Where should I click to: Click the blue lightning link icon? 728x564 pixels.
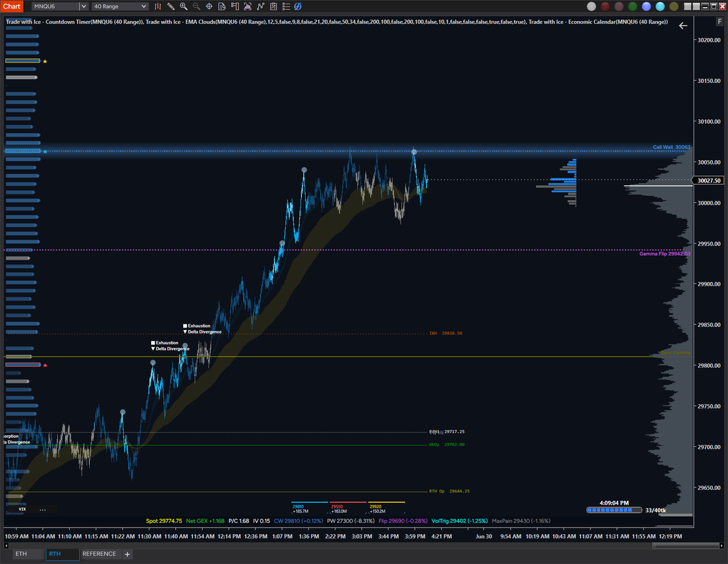pyautogui.click(x=297, y=6)
